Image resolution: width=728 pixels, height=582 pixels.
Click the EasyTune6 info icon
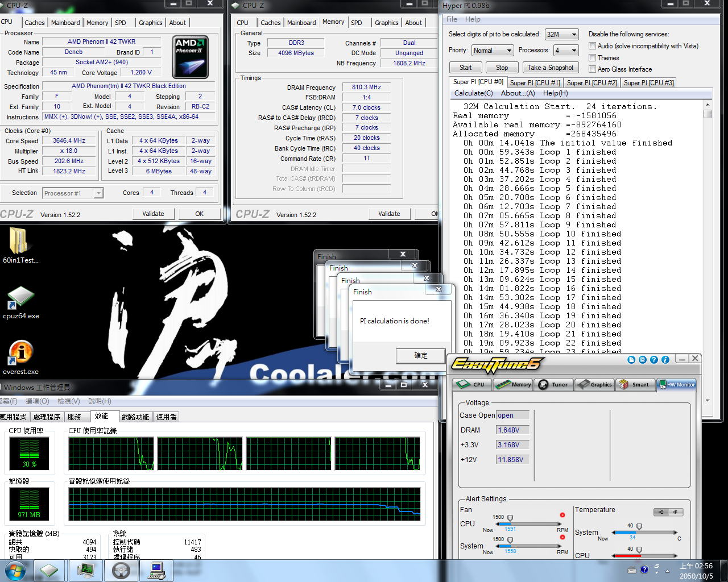coord(665,360)
